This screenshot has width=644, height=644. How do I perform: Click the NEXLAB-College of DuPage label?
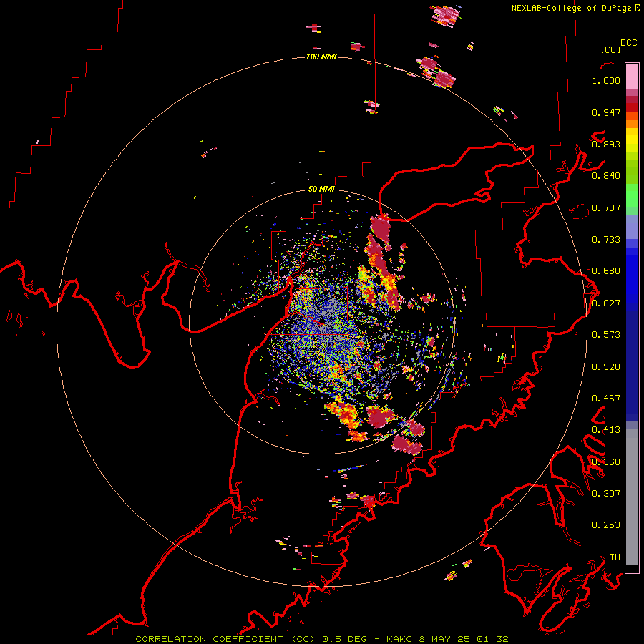(571, 8)
